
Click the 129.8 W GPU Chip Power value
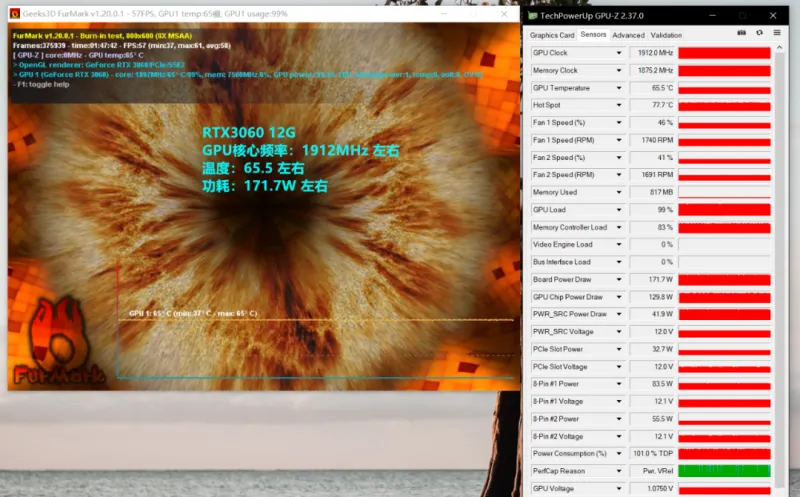653,297
